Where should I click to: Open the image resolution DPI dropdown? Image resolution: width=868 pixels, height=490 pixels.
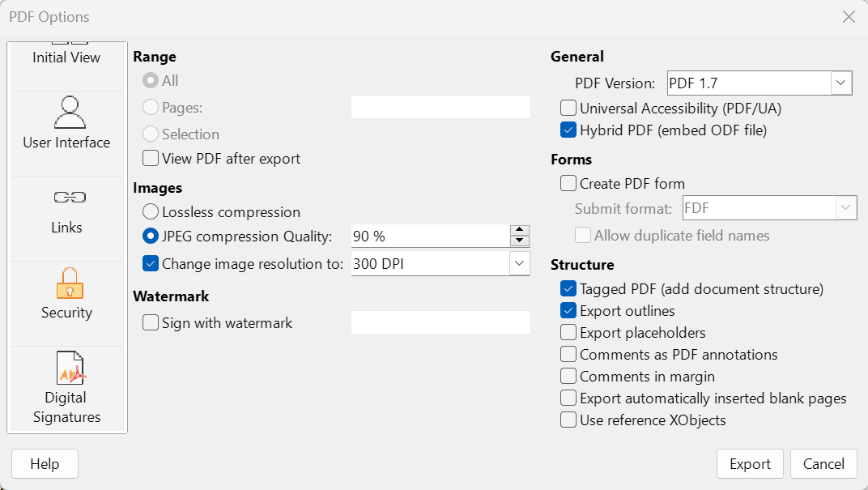click(519, 263)
